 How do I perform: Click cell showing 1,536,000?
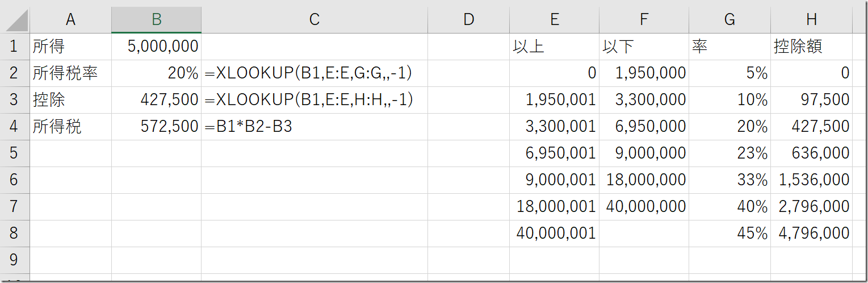point(811,180)
